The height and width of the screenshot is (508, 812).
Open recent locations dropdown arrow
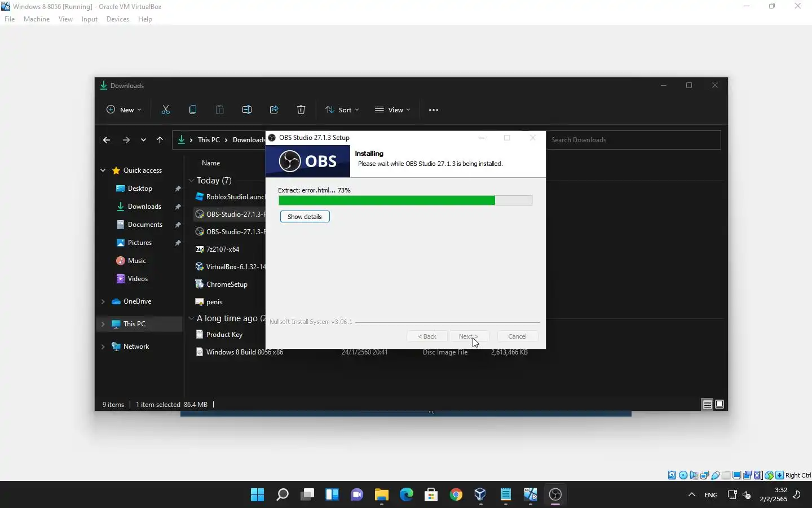tap(143, 140)
